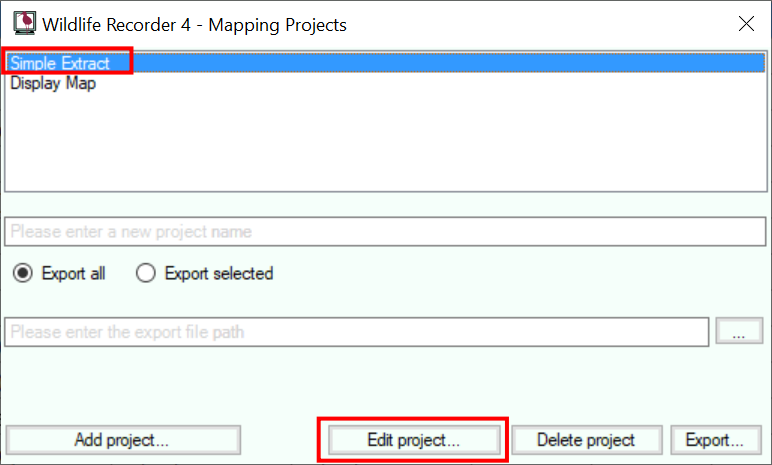Screen dimensions: 772x465
Task: Click the Add project button
Action: [123, 440]
